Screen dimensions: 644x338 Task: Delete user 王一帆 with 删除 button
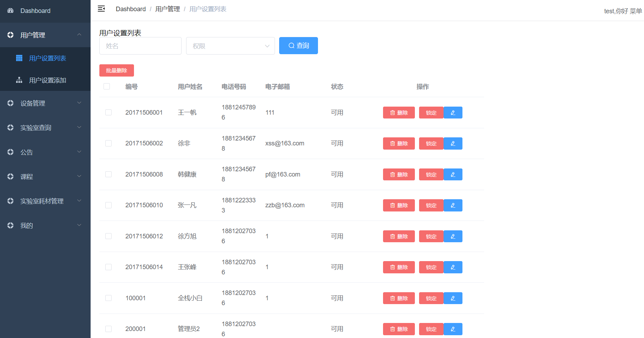point(399,113)
